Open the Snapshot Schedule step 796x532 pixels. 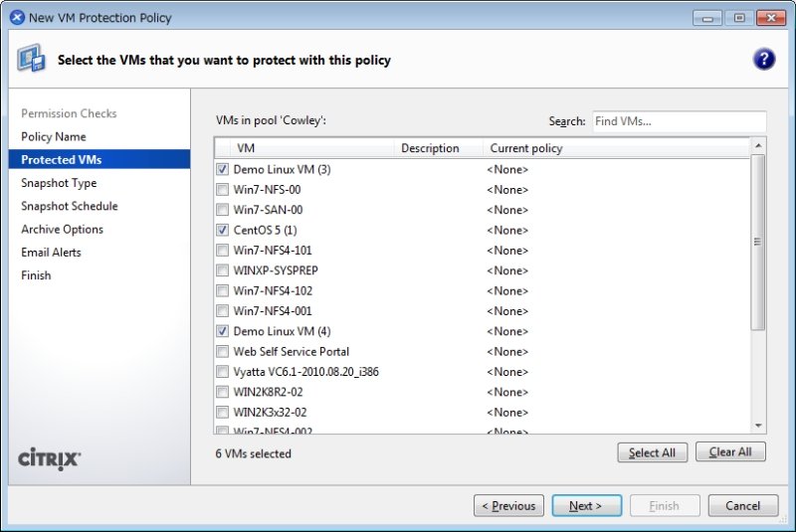[x=70, y=206]
